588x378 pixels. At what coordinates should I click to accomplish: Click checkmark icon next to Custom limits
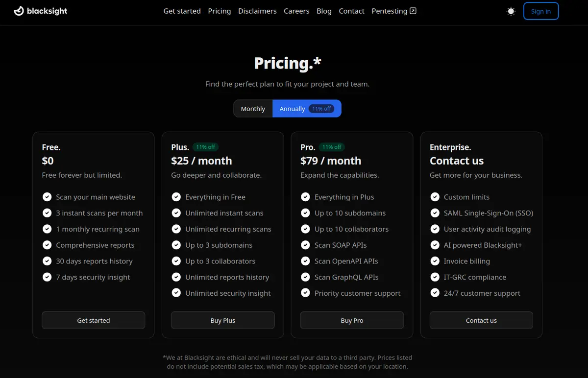point(435,197)
